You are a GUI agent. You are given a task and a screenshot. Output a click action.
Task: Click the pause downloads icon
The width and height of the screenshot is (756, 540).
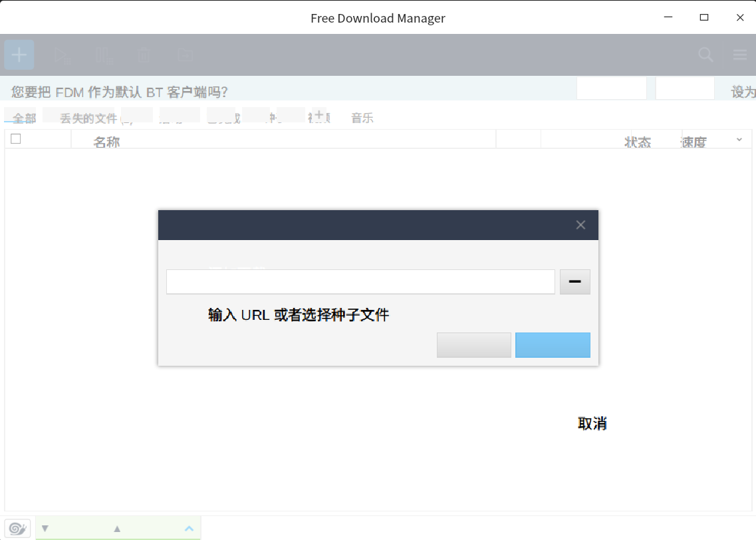(103, 55)
